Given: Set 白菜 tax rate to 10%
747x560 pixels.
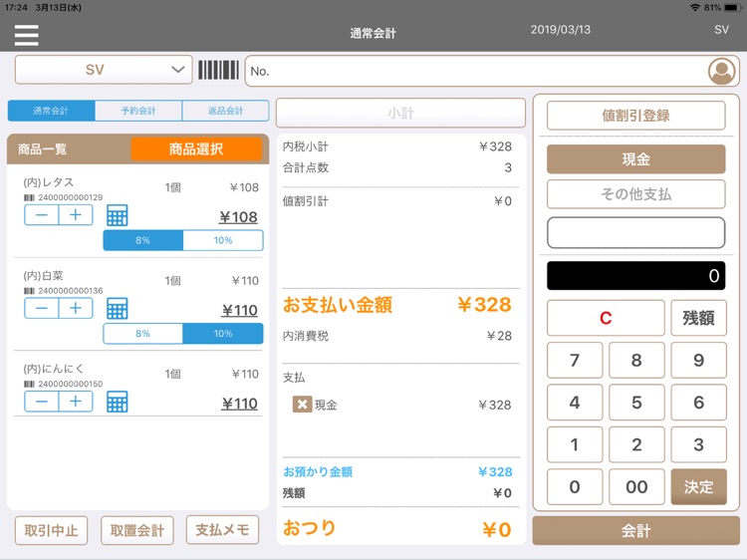Looking at the screenshot, I should click(223, 333).
